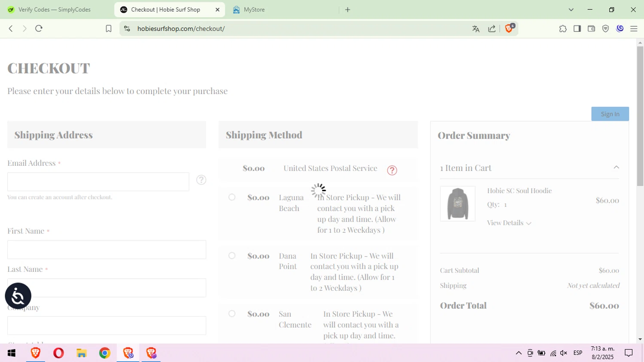Screen dimensions: 644x362
Task: Click the Hobie SC Soul Hoodie thumbnail
Action: pos(458,204)
